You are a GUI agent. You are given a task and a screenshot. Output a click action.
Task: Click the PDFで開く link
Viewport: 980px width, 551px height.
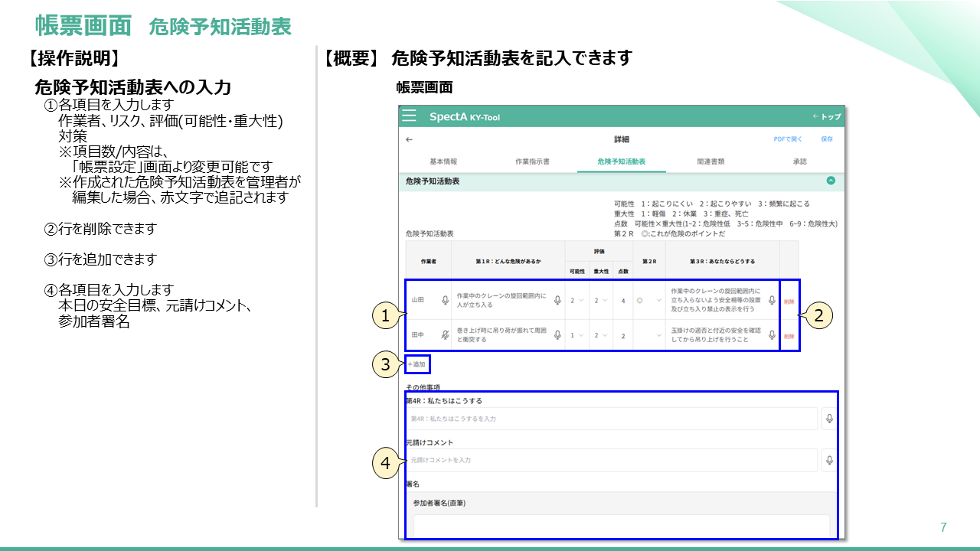click(788, 140)
